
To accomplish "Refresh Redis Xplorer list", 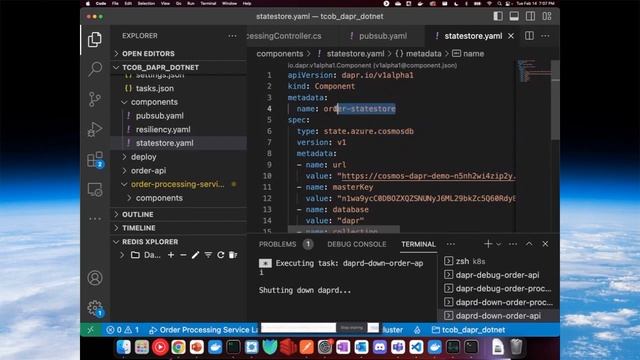I will pos(221,255).
